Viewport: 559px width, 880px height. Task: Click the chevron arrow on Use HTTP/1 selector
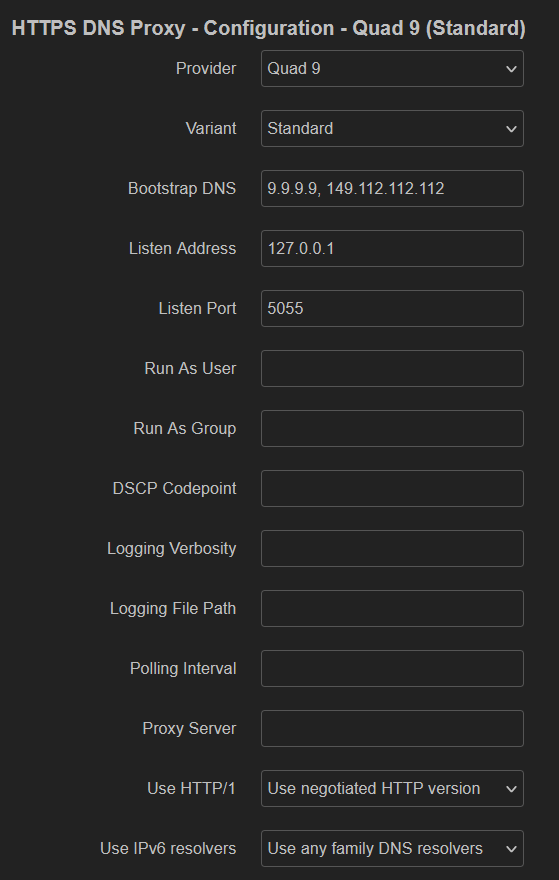coord(511,789)
